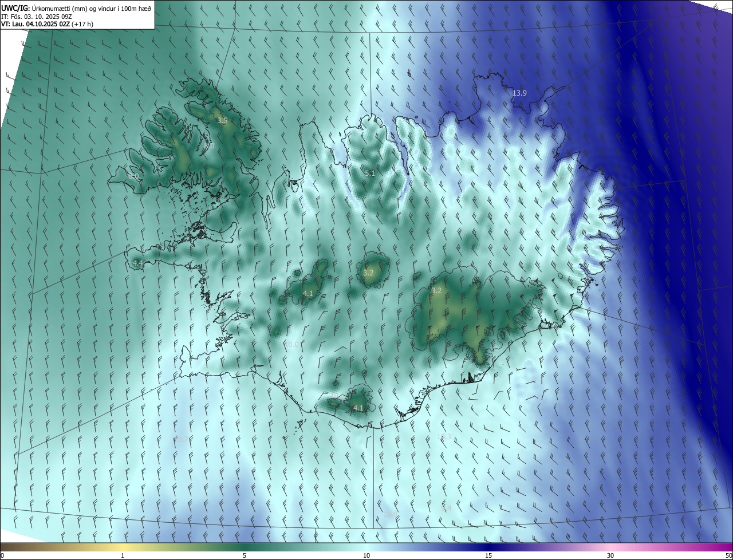This screenshot has width=733, height=560.
Task: Click the colorbar tick labelled 15
Action: [x=488, y=555]
